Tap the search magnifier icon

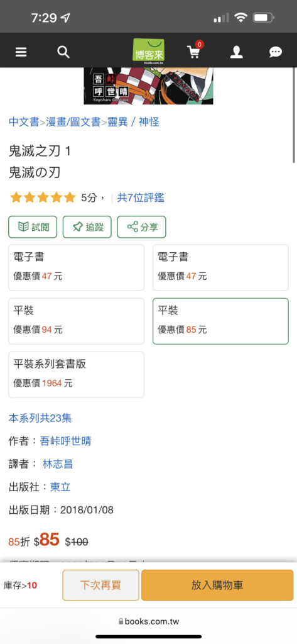63,52
